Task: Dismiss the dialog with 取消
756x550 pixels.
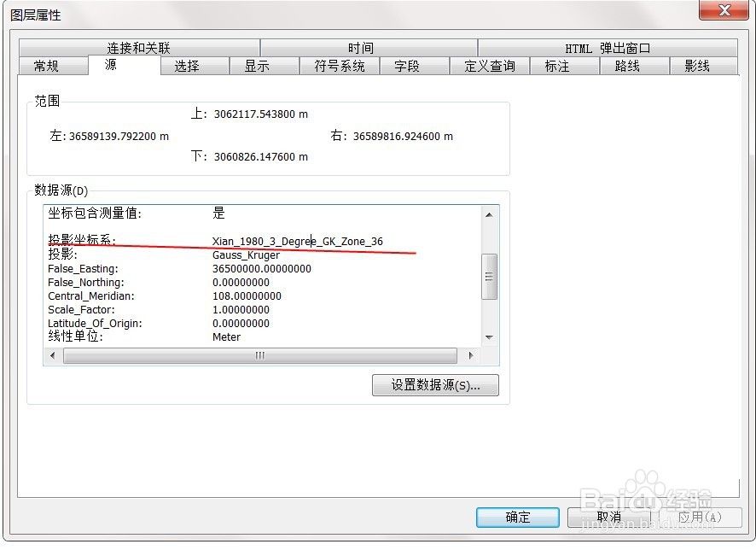Action: 610,517
